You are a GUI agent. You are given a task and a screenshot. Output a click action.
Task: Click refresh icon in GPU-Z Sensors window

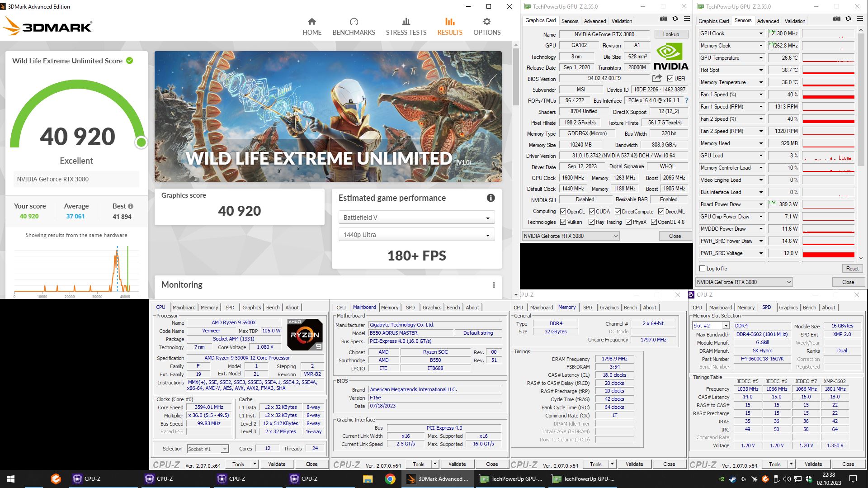(848, 19)
